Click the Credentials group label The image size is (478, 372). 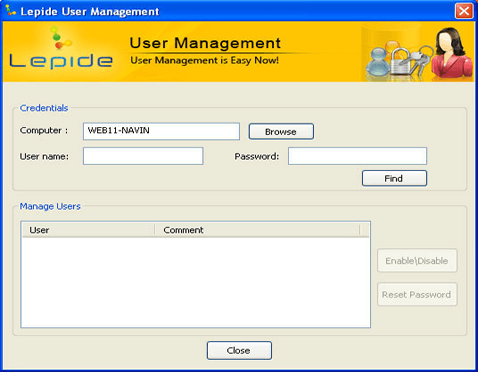[44, 108]
